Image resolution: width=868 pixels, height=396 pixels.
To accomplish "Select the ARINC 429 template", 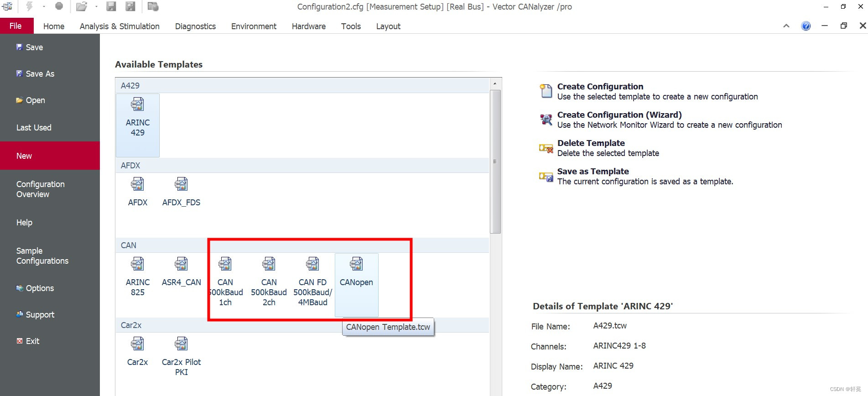I will point(138,125).
